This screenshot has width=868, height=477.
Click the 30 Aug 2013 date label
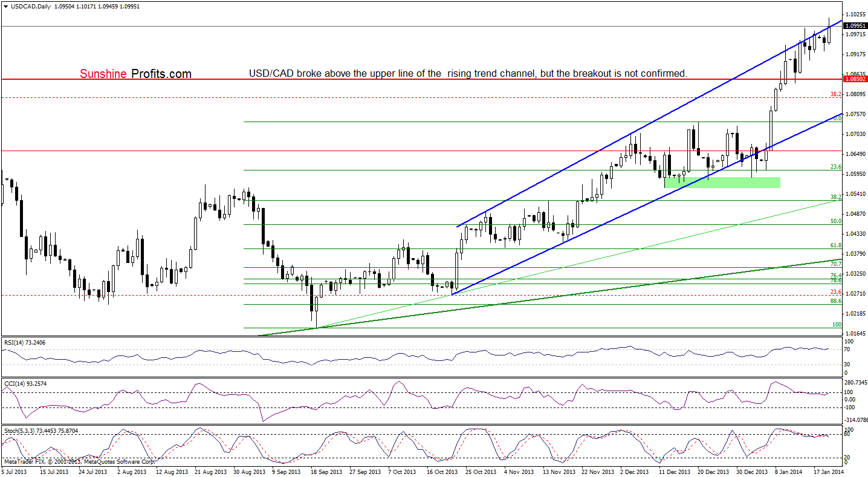(x=250, y=472)
